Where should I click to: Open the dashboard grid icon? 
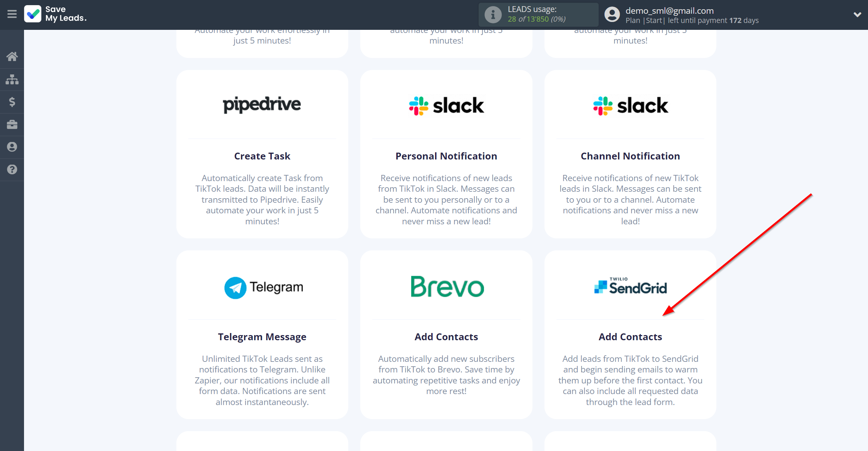pos(12,79)
